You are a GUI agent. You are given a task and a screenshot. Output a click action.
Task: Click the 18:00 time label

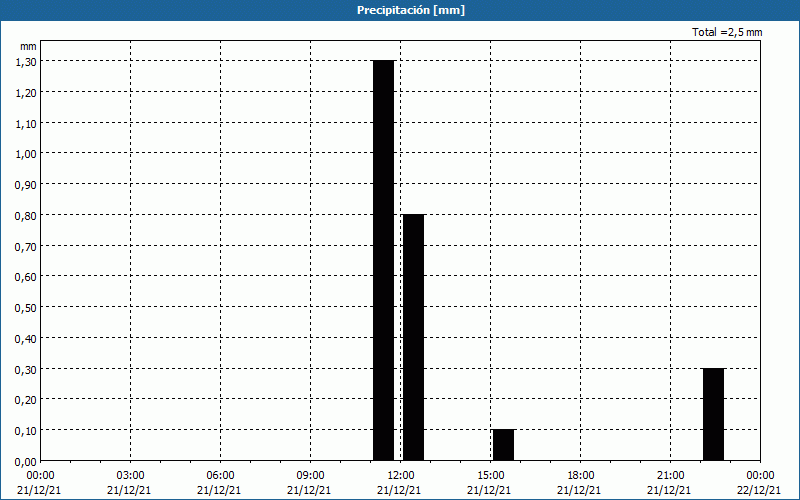coord(580,476)
